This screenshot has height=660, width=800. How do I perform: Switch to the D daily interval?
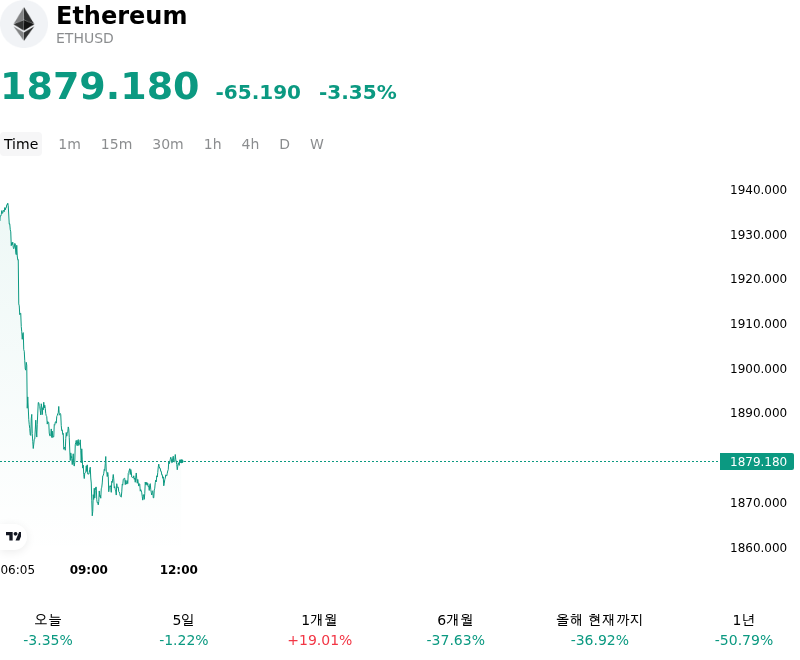285,144
